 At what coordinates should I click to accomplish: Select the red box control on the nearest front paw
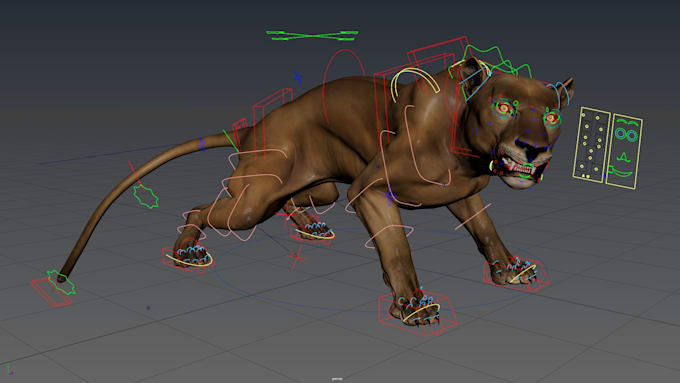(x=417, y=313)
